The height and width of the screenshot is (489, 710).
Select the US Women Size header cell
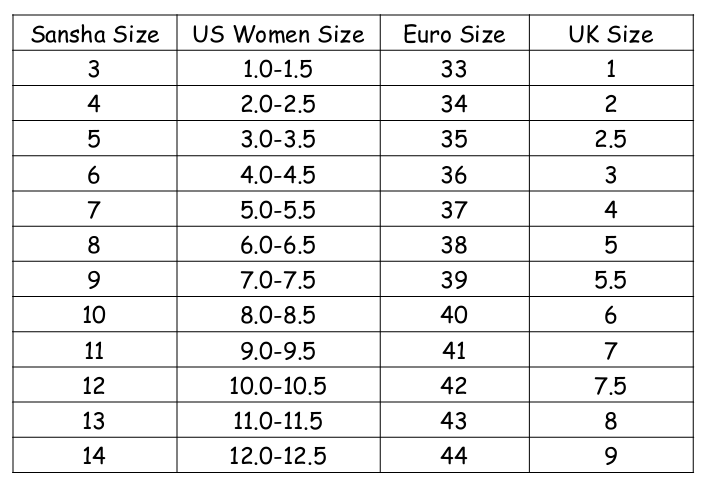278,33
